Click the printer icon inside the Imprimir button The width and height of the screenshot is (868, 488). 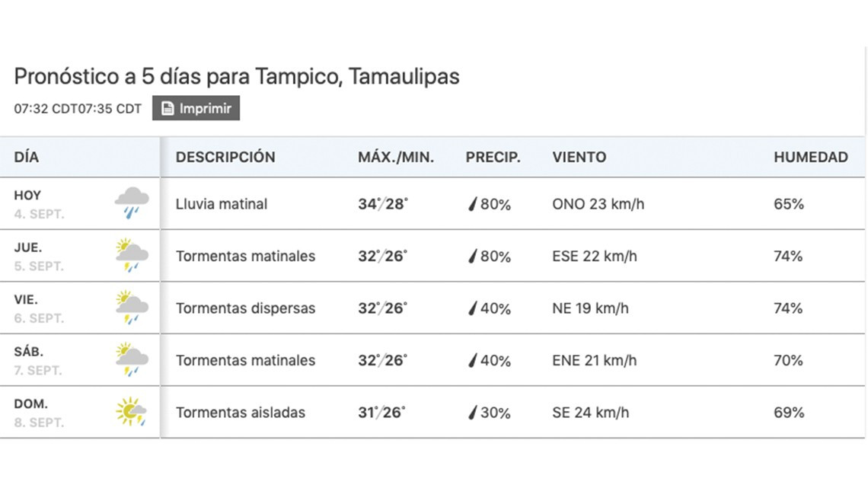(166, 107)
